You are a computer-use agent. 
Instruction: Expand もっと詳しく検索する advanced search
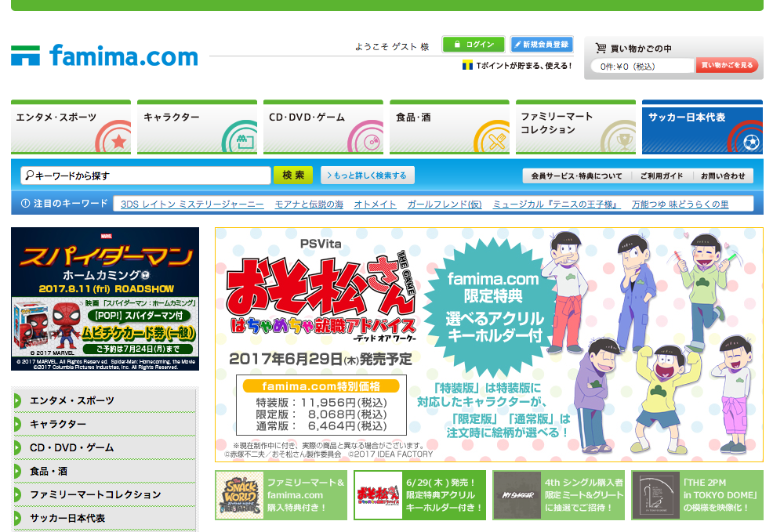click(368, 176)
